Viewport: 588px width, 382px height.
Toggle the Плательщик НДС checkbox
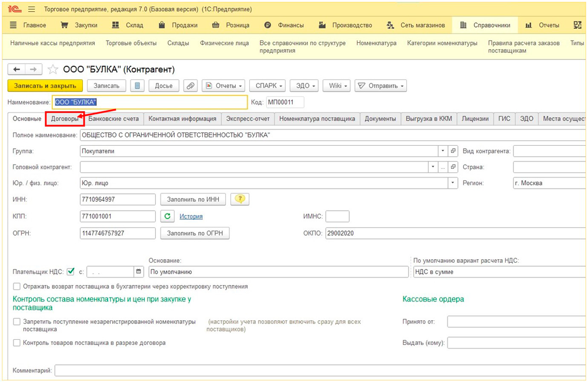[x=71, y=272]
